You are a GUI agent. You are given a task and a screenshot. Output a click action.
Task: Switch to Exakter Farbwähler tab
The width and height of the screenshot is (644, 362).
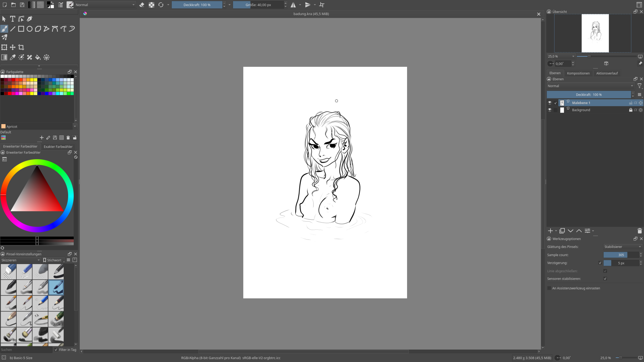tap(58, 147)
